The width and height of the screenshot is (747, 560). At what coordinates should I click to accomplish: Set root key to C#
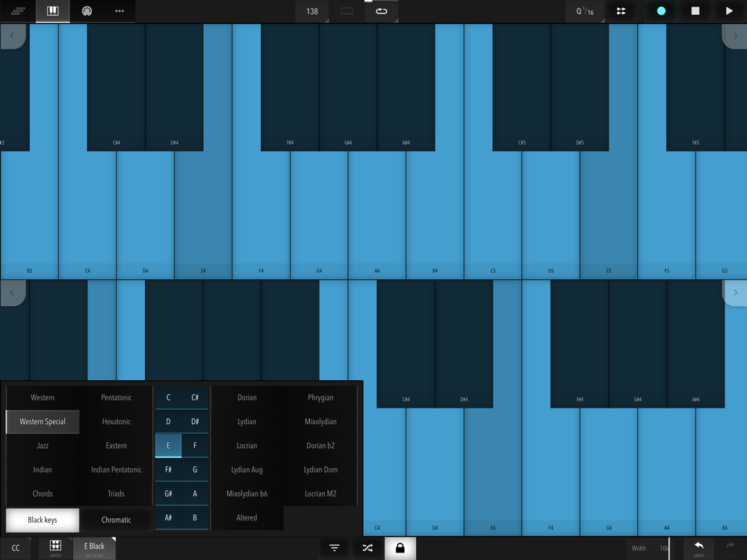coord(195,398)
